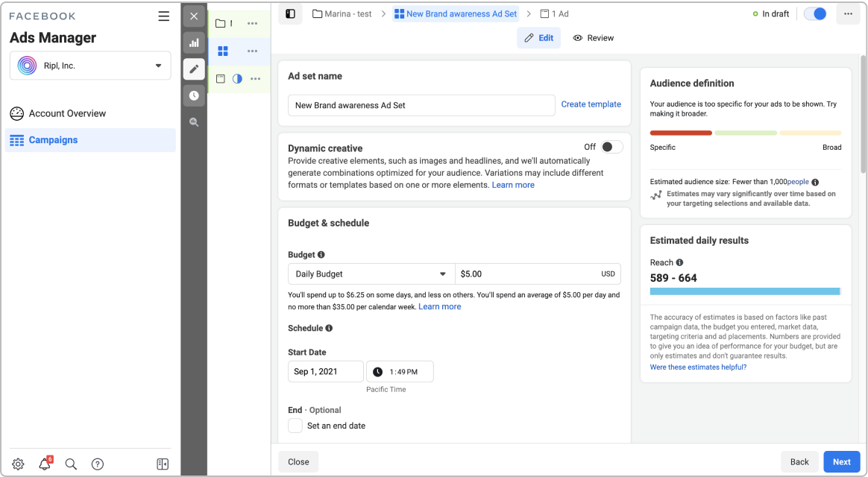Click the help question mark icon
The width and height of the screenshot is (868, 477).
[x=98, y=464]
